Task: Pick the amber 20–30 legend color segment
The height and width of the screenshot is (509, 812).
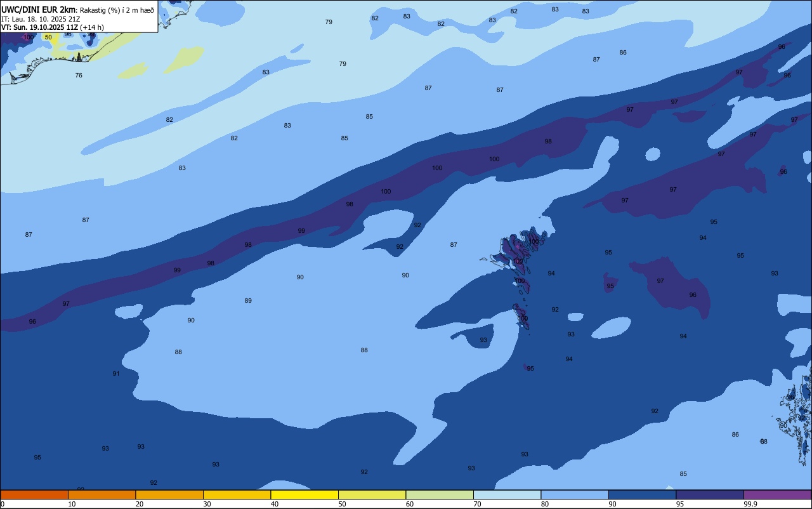Action: (169, 494)
